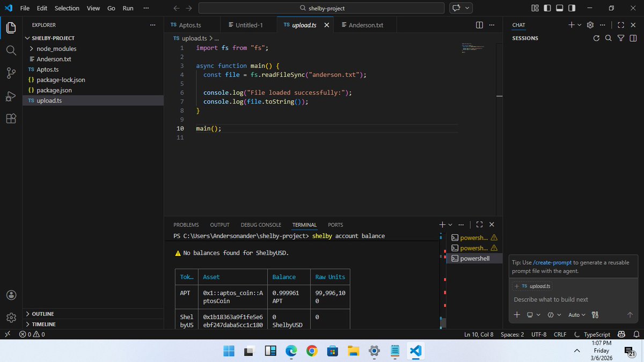Click the UTF-8 encoding in status bar

[x=539, y=334]
